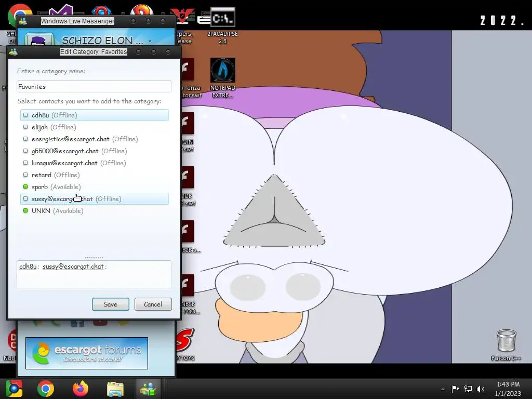The width and height of the screenshot is (532, 399).
Task: Open the volume speaker tray icon
Action: coord(481,389)
